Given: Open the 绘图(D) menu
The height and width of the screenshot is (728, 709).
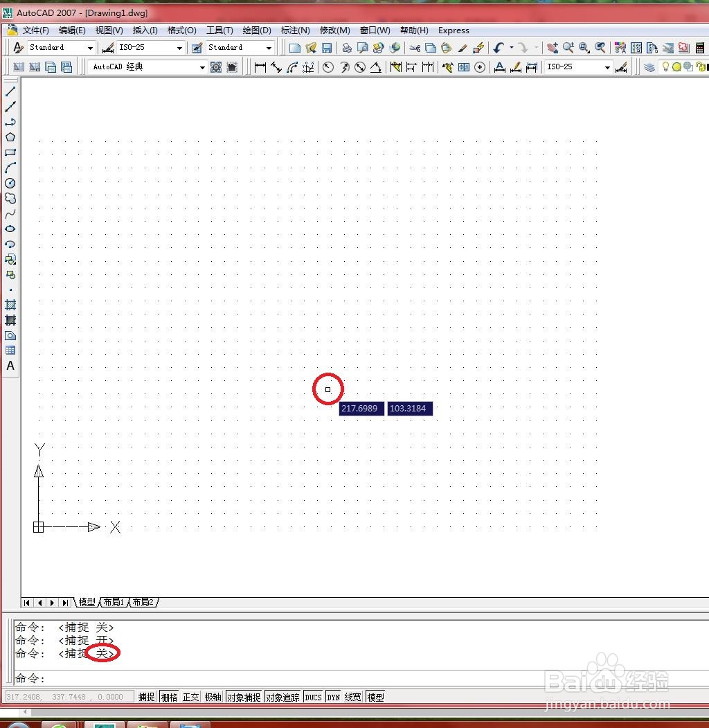Looking at the screenshot, I should tap(257, 30).
